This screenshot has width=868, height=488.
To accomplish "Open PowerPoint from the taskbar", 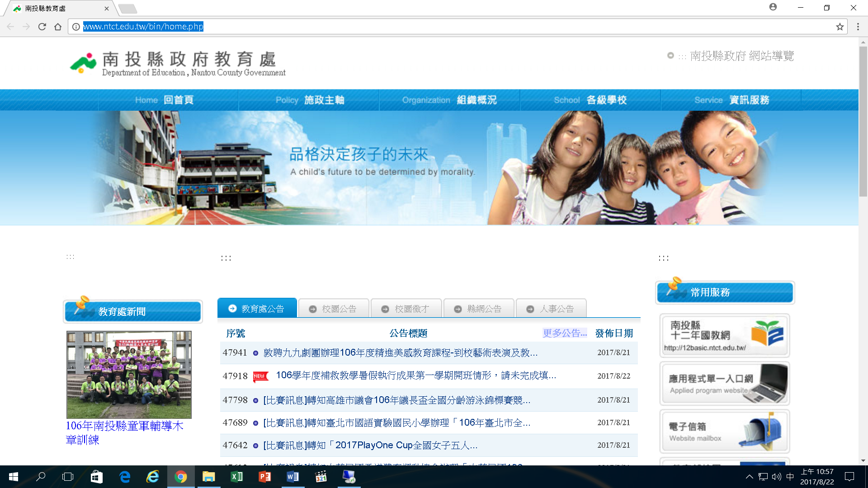I will click(265, 477).
